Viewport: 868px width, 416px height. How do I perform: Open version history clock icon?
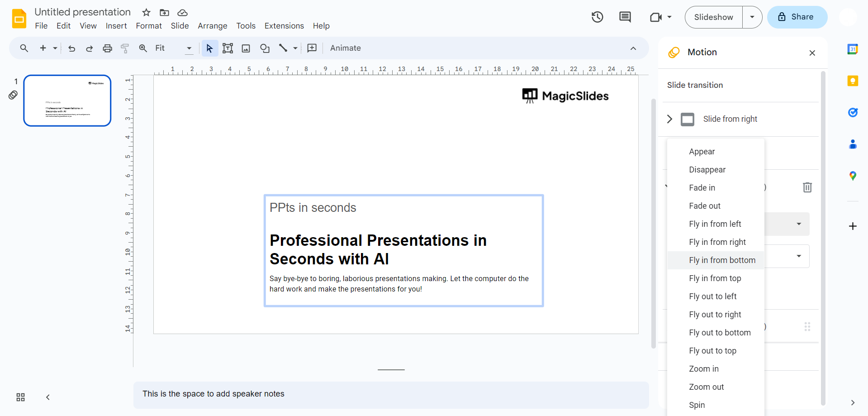[x=598, y=17]
